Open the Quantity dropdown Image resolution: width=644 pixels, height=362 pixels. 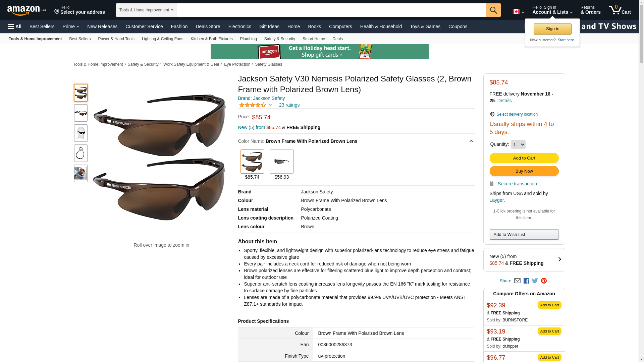[x=518, y=144]
